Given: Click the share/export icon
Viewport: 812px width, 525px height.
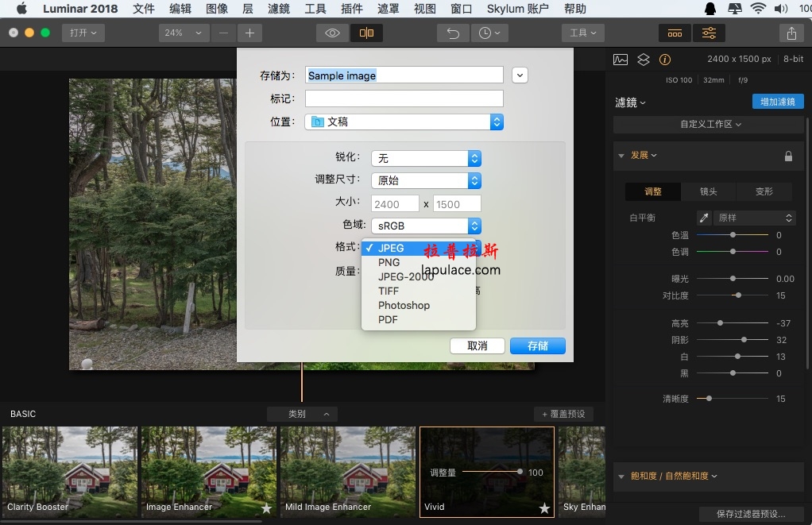Looking at the screenshot, I should 791,33.
